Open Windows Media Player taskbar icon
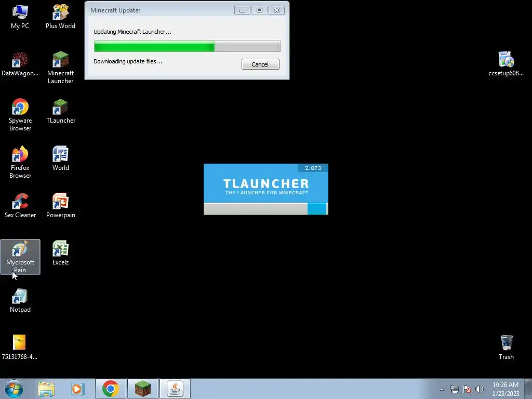Viewport: 532px width, 399px height. pyautogui.click(x=77, y=389)
